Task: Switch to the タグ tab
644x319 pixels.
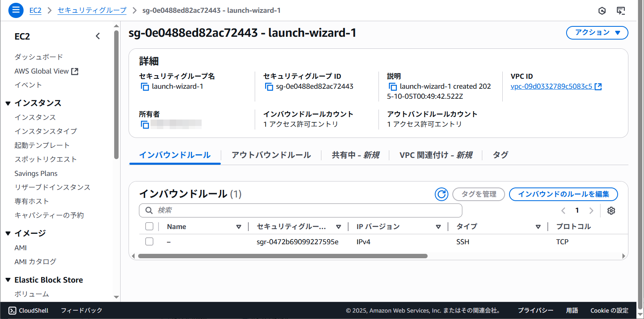Action: 500,155
